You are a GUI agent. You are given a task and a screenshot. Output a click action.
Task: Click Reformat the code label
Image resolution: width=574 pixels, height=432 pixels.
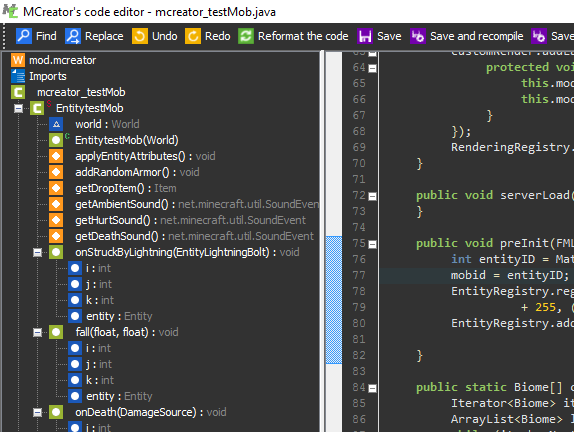[303, 36]
